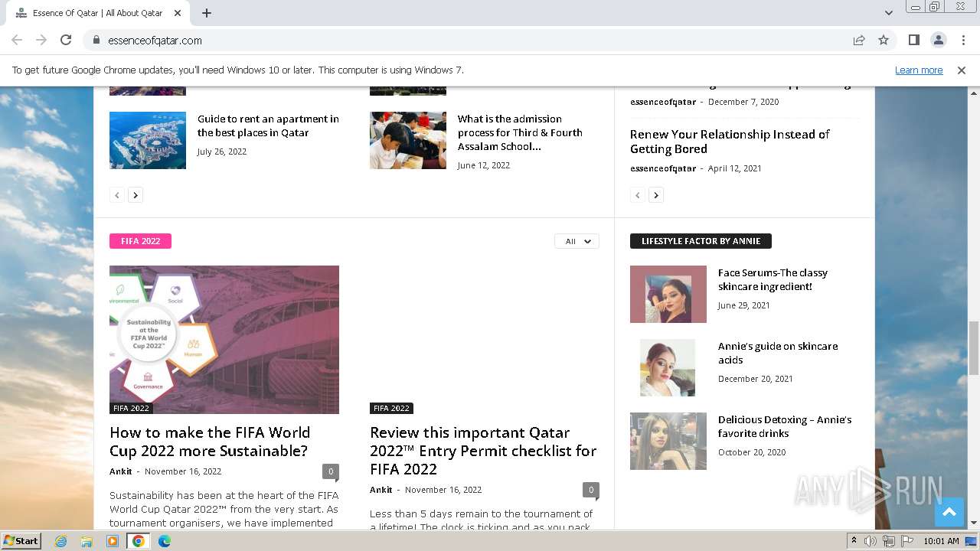Show previous posts in the left block

pos(117,195)
